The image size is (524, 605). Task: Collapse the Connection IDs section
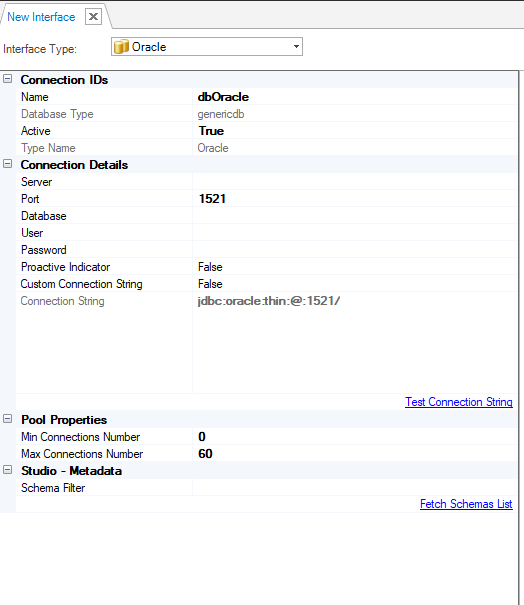click(x=7, y=79)
